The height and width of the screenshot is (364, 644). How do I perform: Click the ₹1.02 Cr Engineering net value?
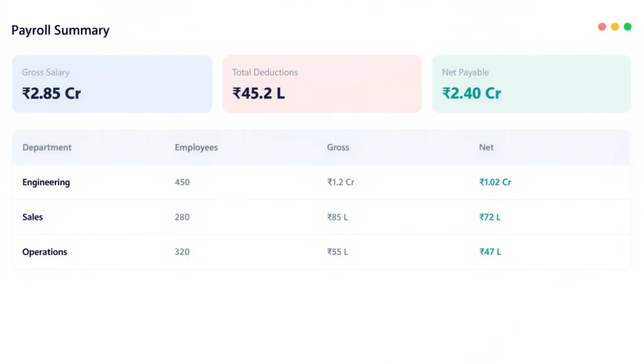(495, 182)
